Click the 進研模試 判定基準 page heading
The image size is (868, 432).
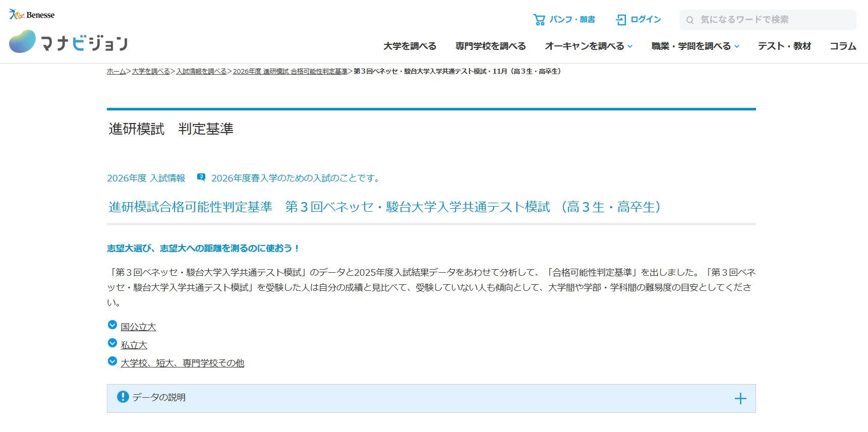pos(171,129)
